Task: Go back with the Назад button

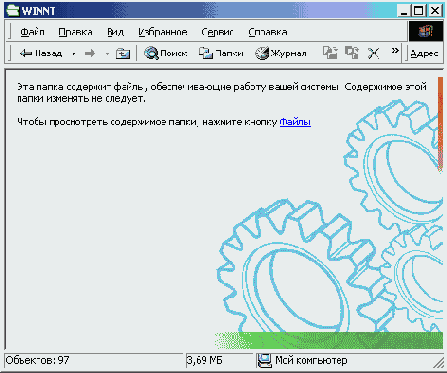Action: pos(41,53)
